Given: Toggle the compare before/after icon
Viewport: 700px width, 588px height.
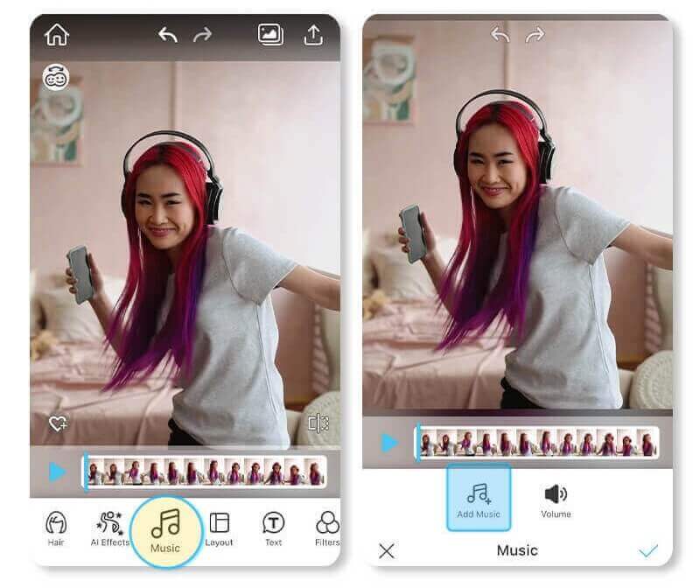Looking at the screenshot, I should click(318, 424).
